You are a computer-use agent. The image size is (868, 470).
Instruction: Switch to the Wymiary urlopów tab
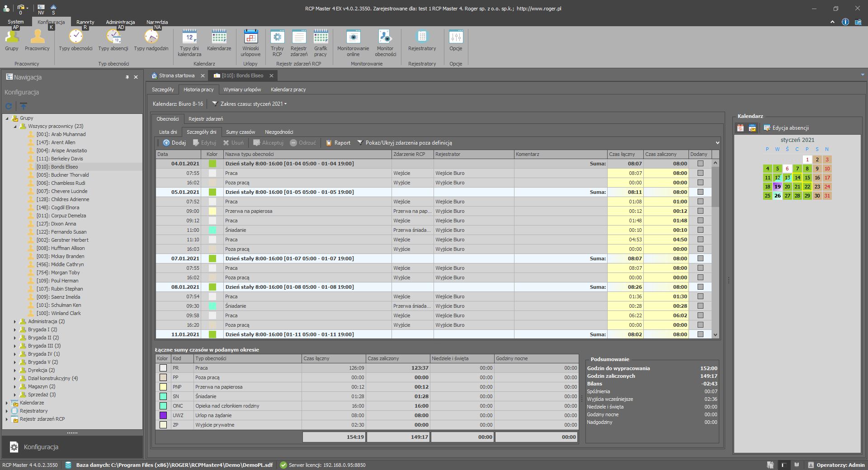[x=242, y=89]
